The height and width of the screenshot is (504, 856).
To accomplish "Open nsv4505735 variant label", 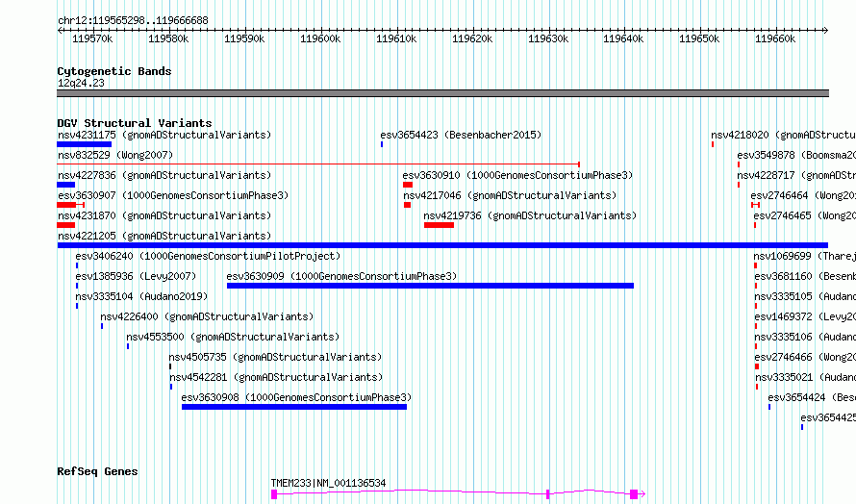I will 275,357.
